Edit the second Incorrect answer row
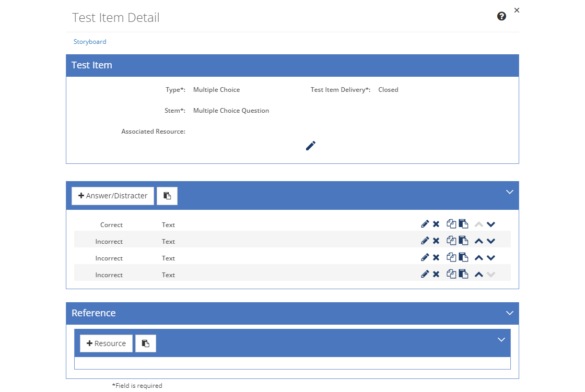The image size is (585, 392). click(x=425, y=257)
